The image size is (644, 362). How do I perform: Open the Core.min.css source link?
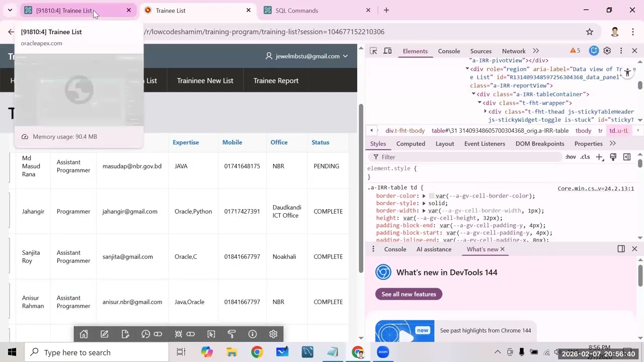click(596, 189)
